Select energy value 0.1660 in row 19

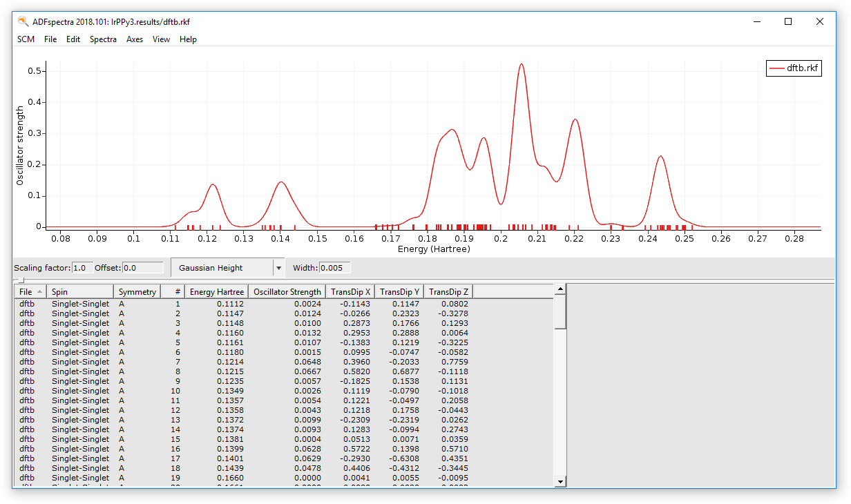coord(230,478)
